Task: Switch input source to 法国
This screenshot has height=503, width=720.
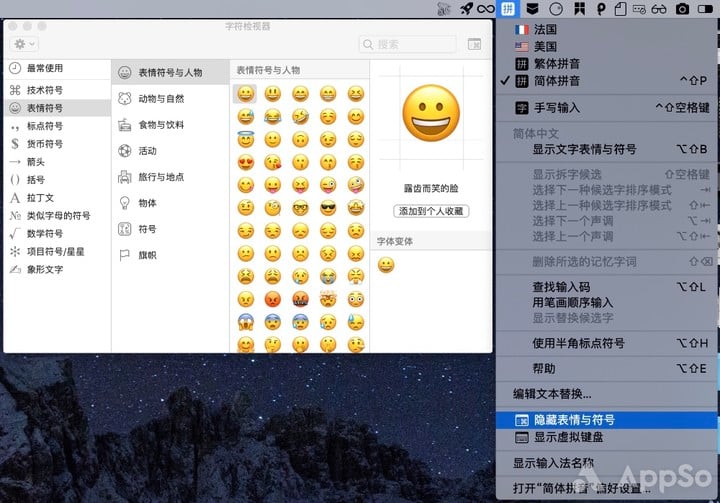Action: [x=545, y=30]
